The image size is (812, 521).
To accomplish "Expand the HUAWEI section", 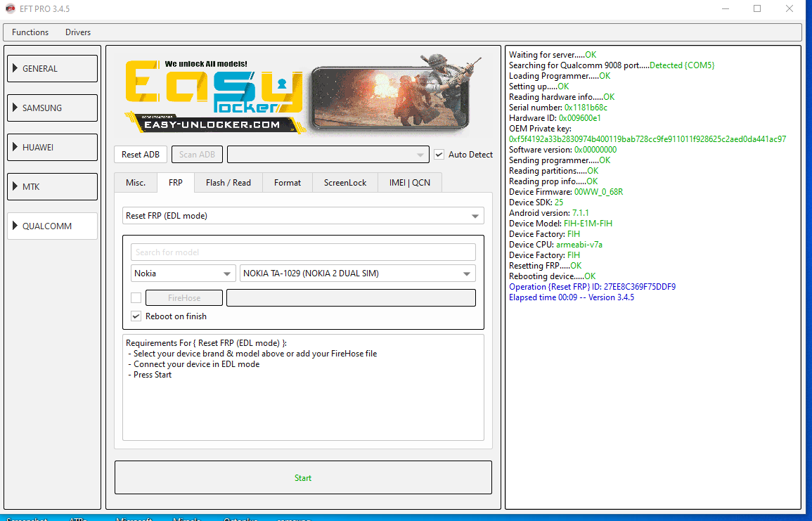I will (x=52, y=147).
